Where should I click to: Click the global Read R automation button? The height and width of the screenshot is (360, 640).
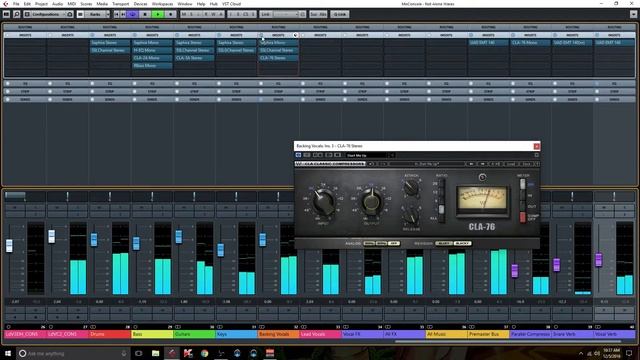[x=206, y=14]
